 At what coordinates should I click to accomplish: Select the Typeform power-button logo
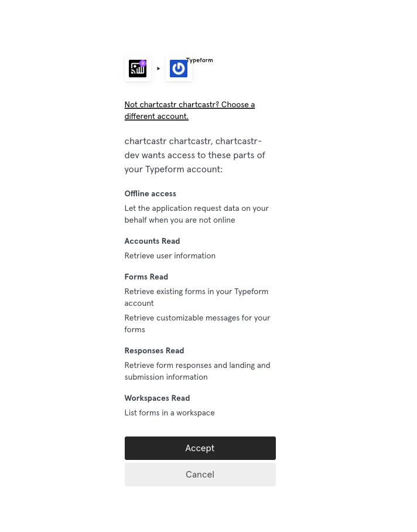(178, 69)
